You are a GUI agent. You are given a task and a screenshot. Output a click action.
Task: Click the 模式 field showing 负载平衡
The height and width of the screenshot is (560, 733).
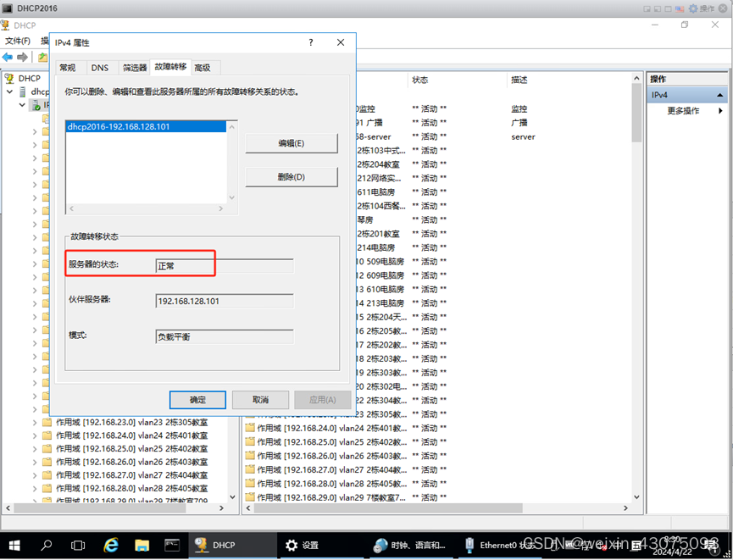point(225,336)
